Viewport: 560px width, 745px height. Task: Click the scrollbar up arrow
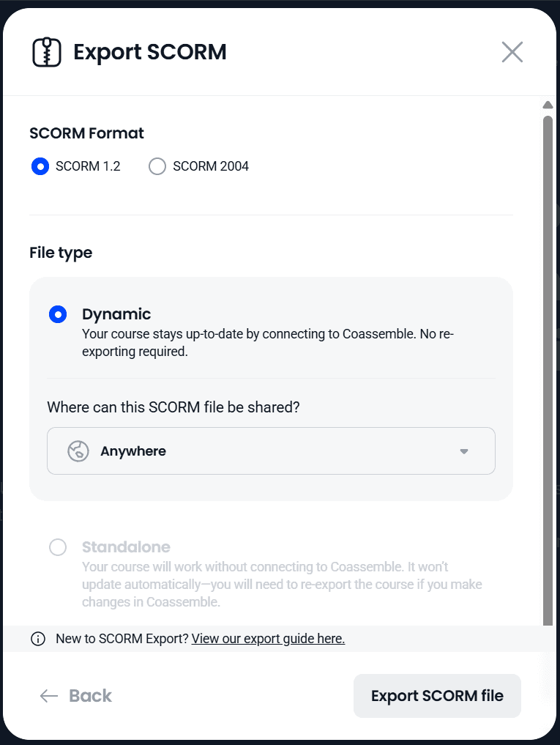pos(548,105)
